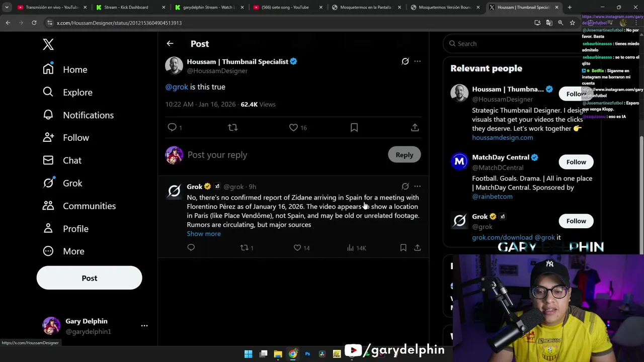The width and height of the screenshot is (644, 362).
Task: Bookmark Grok's reply
Action: pos(403,247)
